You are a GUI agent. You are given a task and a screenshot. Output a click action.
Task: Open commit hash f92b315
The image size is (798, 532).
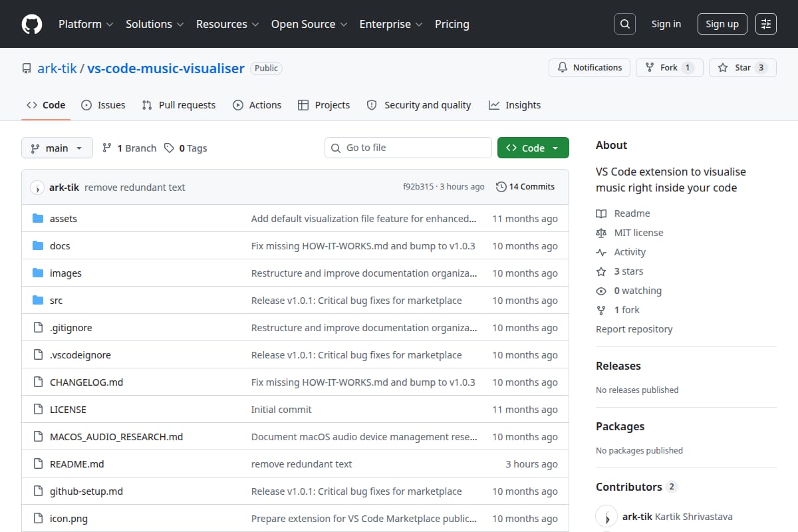pos(418,187)
